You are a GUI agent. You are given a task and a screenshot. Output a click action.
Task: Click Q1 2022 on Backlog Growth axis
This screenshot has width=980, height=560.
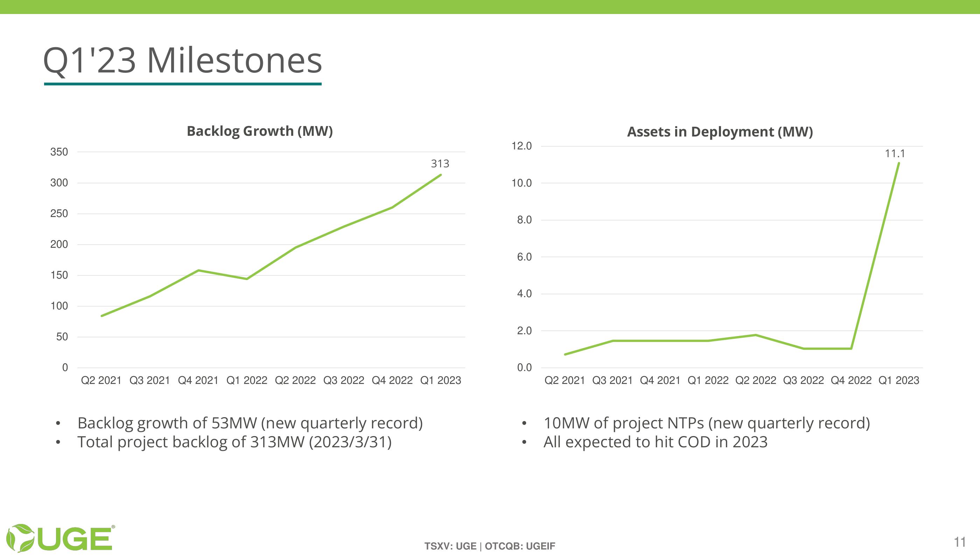pos(246,380)
